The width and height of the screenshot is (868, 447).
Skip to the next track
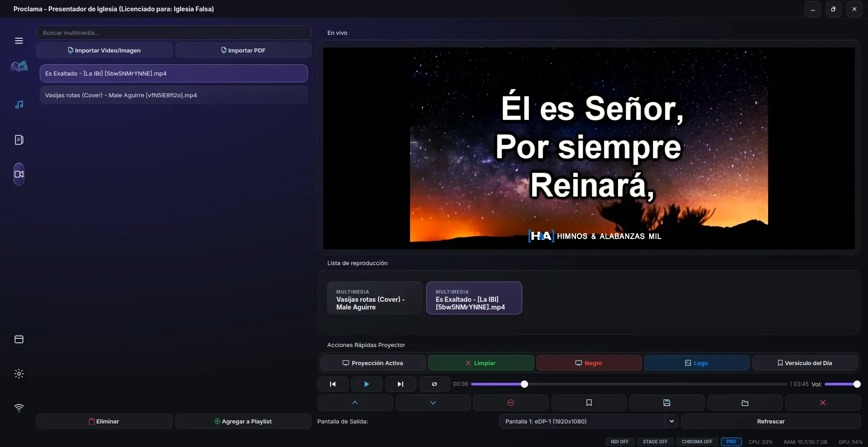point(401,384)
